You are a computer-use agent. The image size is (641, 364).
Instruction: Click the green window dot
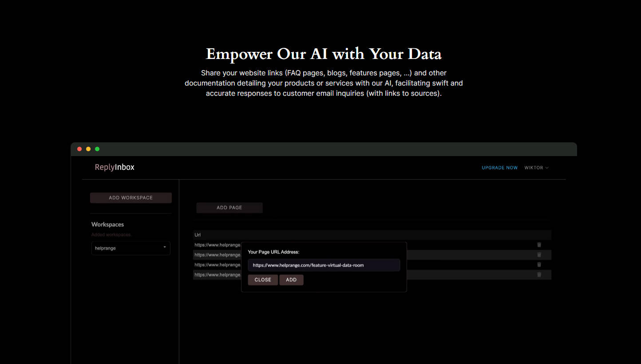coord(97,149)
